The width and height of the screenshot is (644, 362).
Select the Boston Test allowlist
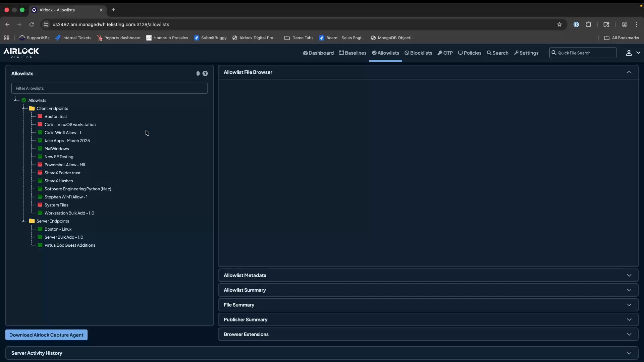56,116
